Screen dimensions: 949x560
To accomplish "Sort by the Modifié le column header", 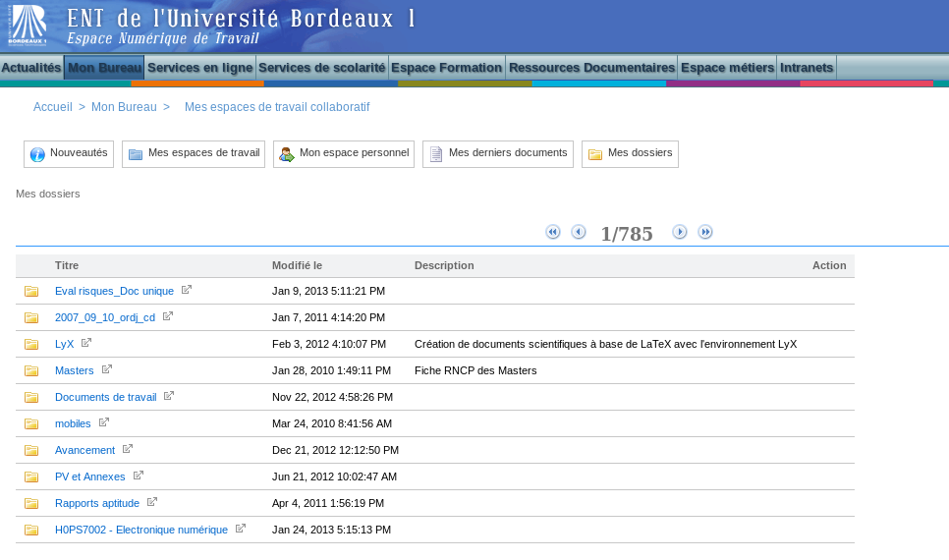I will (x=297, y=265).
